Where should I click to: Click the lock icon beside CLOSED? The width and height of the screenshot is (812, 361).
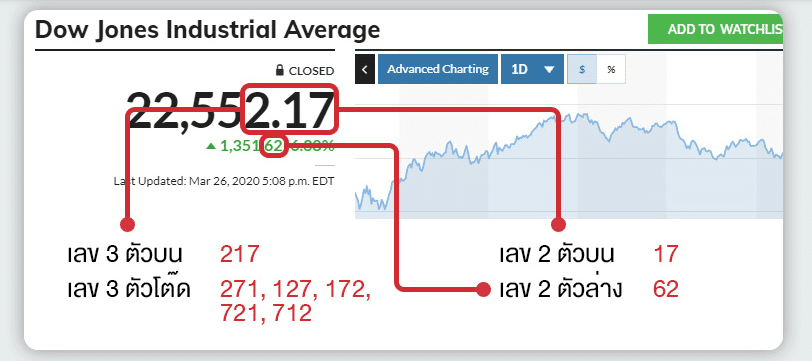point(280,70)
